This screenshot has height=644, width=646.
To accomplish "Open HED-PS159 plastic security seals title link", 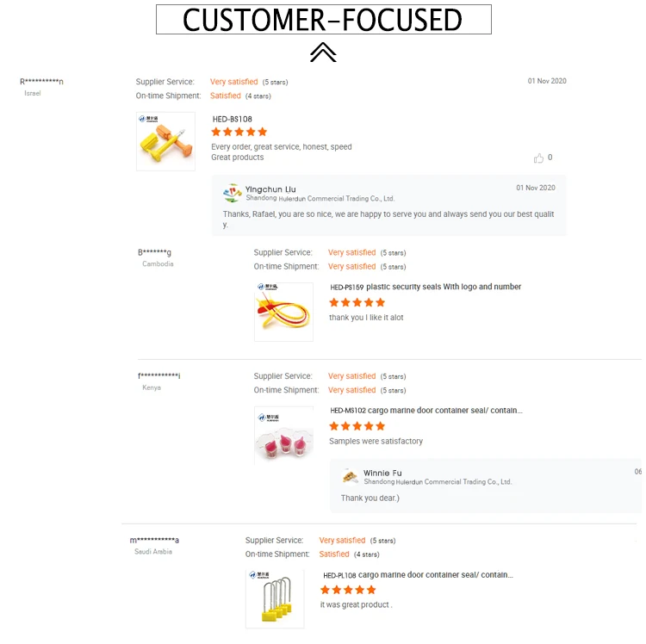I will click(425, 287).
